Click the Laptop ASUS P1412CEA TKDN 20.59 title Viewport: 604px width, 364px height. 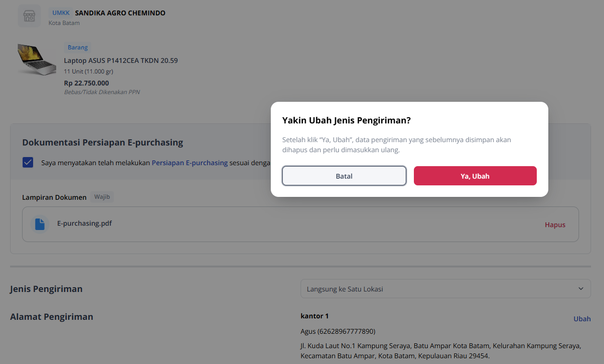click(x=121, y=61)
